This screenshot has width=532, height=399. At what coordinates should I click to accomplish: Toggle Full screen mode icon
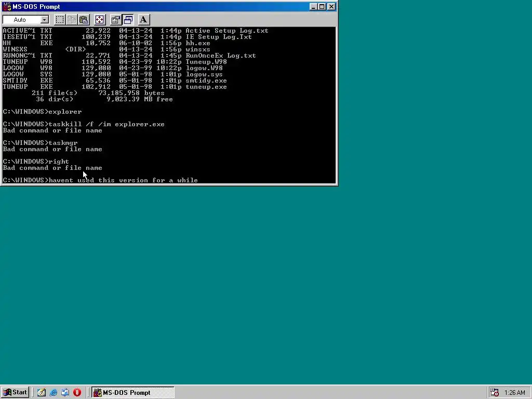point(99,20)
